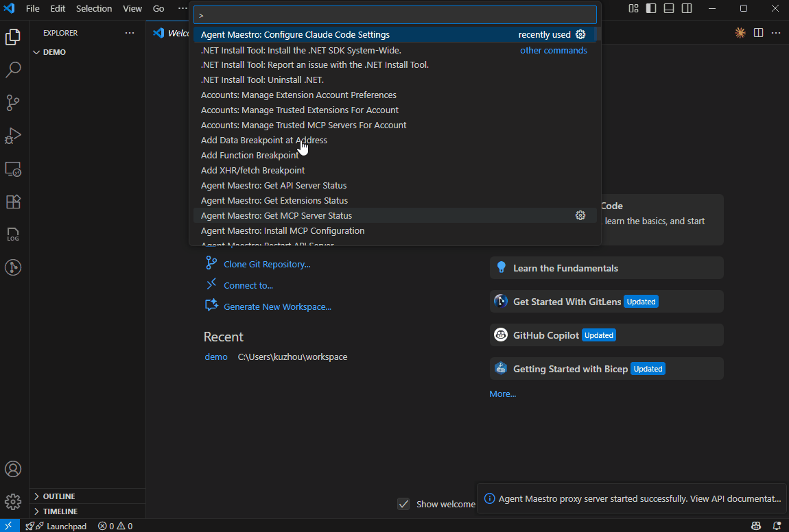Viewport: 789px width, 532px height.
Task: Open Get Started With GitLens walkthrough
Action: [x=567, y=302]
